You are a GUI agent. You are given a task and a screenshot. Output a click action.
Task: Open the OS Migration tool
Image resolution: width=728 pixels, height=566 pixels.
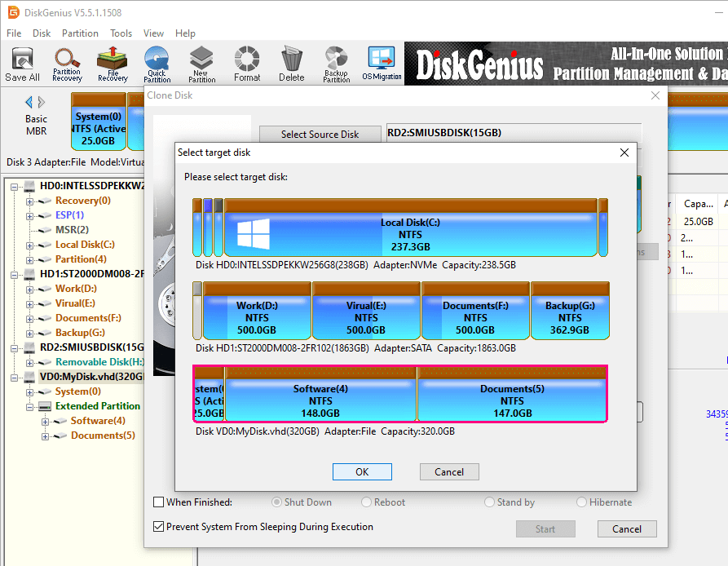(382, 64)
